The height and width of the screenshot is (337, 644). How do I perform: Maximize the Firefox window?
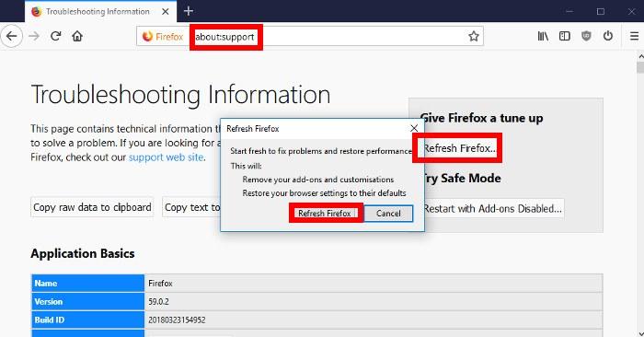[x=601, y=11]
